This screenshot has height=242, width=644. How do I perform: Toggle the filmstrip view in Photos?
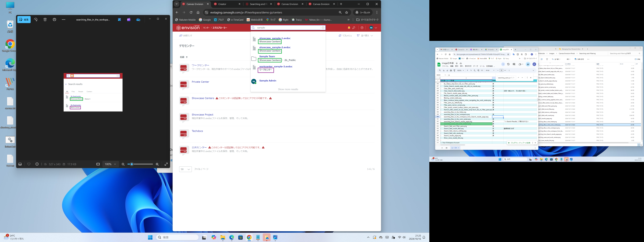tap(20, 164)
